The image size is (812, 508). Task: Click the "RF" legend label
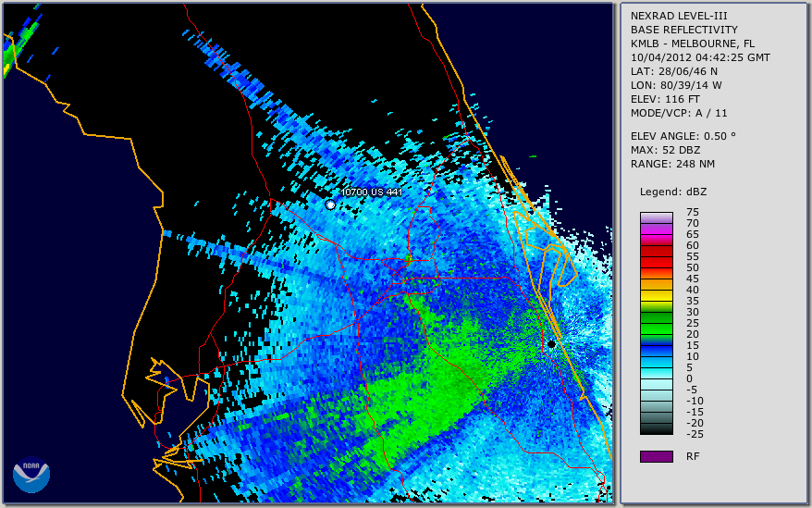click(x=693, y=456)
